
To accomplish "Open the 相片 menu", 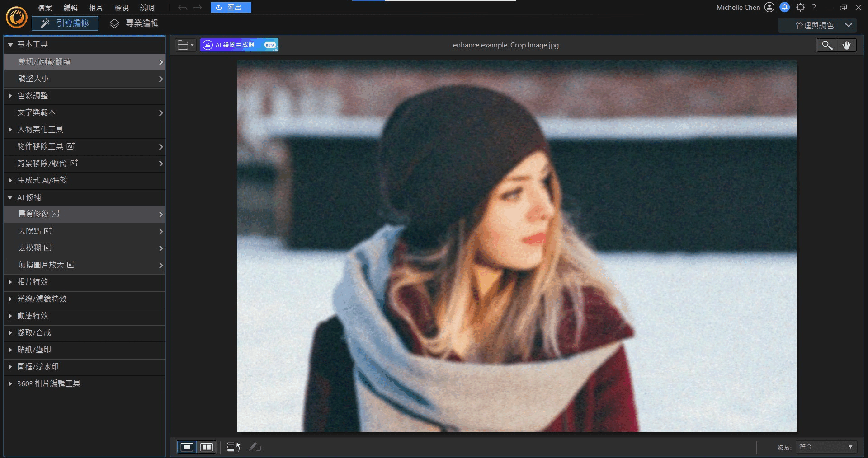I will (95, 8).
